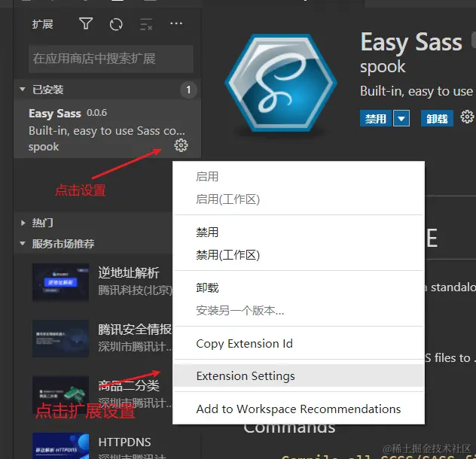Open the 禁用 dropdown arrow
Image resolution: width=476 pixels, height=459 pixels.
pos(401,118)
